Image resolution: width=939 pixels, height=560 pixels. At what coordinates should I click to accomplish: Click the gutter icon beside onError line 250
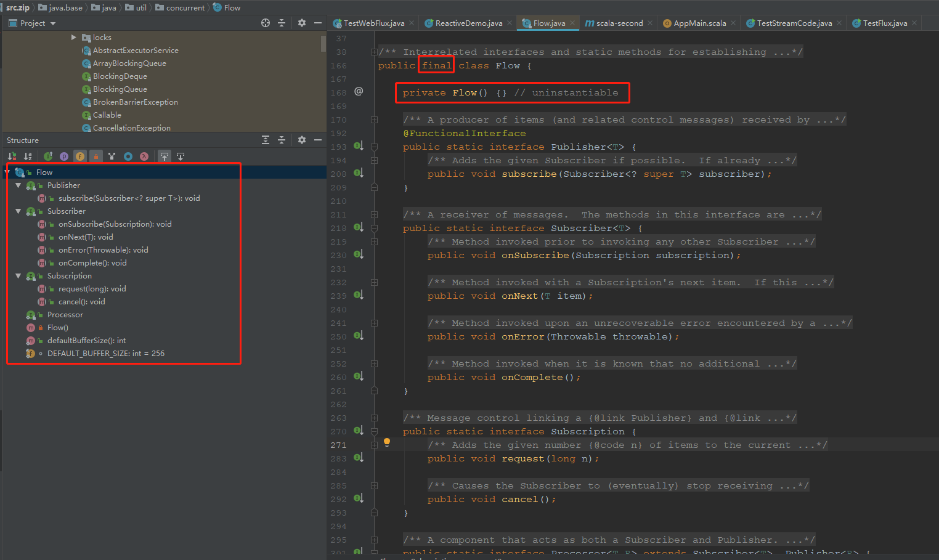pos(359,336)
